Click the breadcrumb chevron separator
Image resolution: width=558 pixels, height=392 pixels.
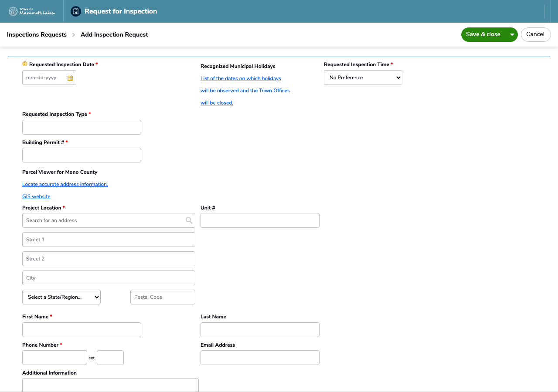[x=74, y=35]
